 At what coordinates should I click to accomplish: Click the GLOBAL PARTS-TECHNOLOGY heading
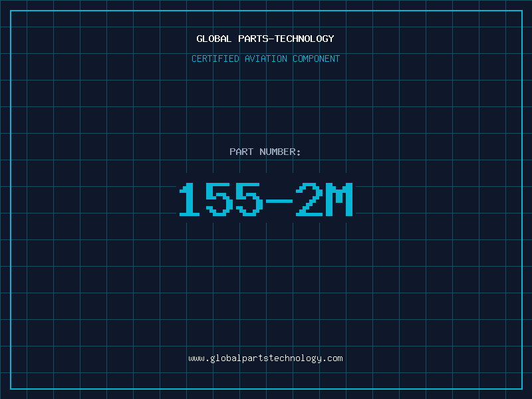(265, 39)
